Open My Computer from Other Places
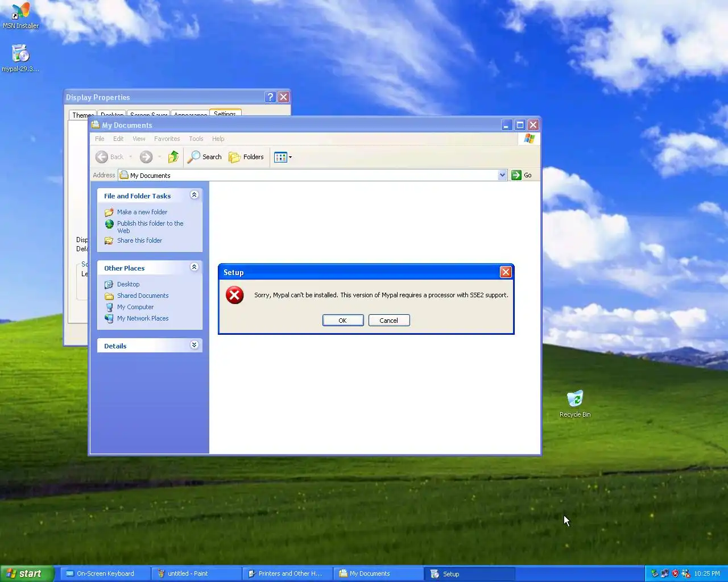This screenshot has width=728, height=582. click(x=135, y=307)
